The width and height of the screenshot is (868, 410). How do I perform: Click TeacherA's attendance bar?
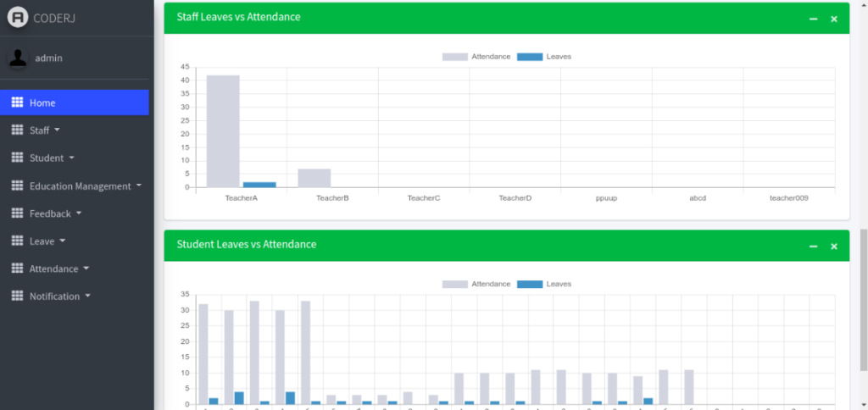point(223,131)
